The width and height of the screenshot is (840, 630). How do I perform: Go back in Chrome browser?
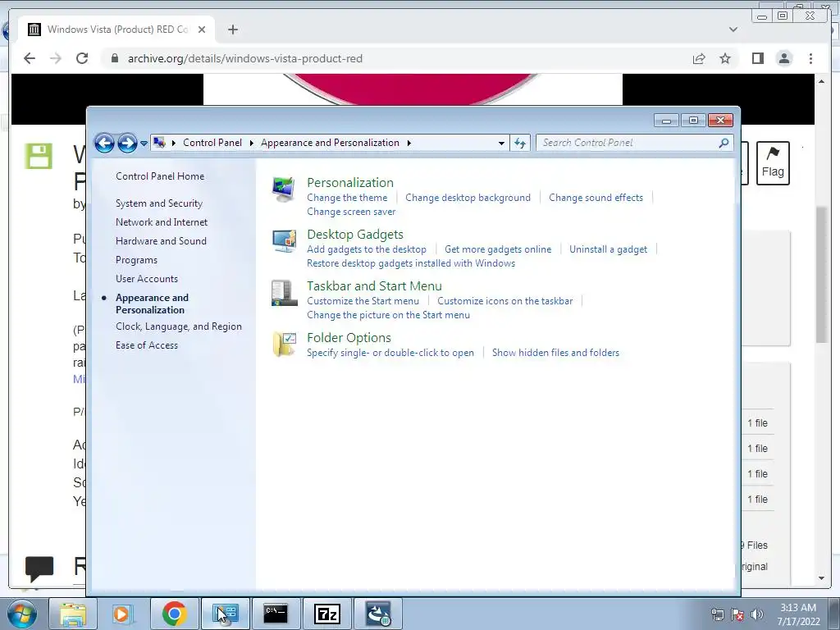coord(30,58)
